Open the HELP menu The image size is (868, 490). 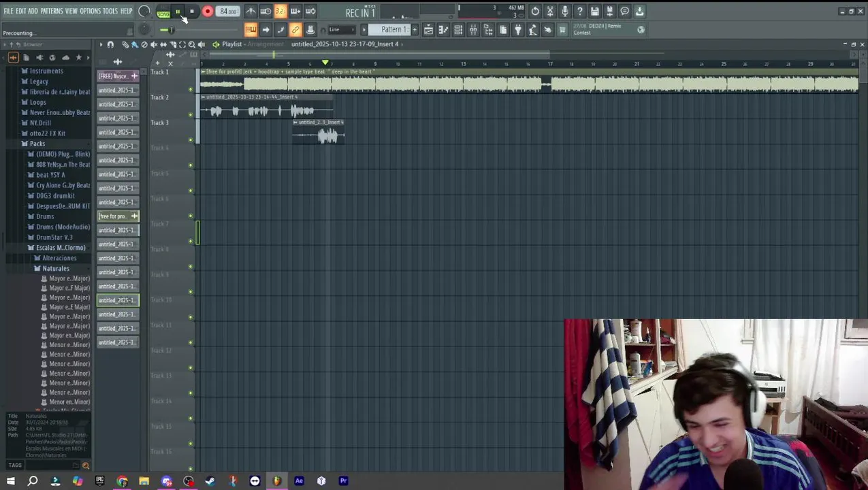(127, 12)
